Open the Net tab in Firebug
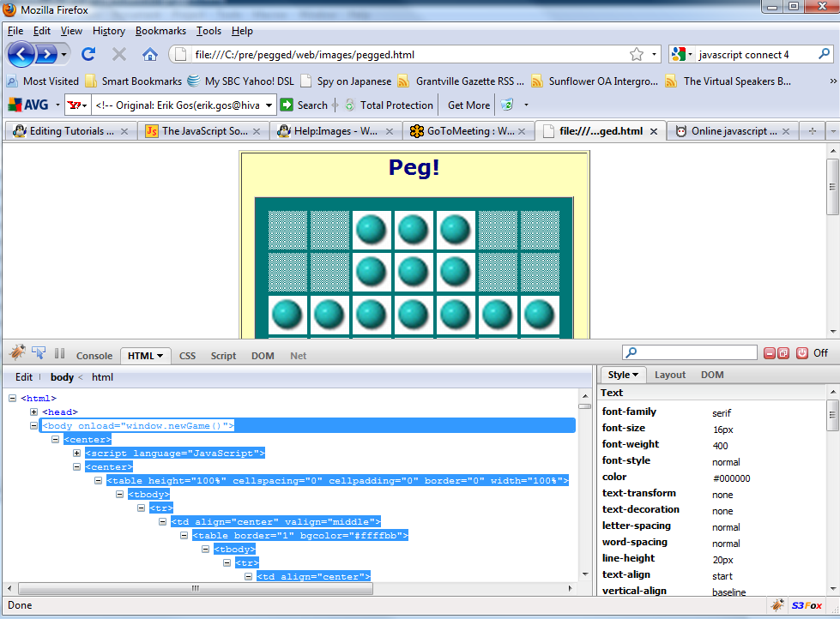Viewport: 840px width, 619px height. pos(299,356)
